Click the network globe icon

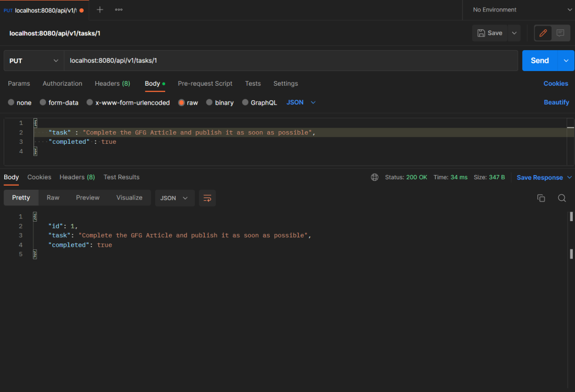[x=374, y=178]
